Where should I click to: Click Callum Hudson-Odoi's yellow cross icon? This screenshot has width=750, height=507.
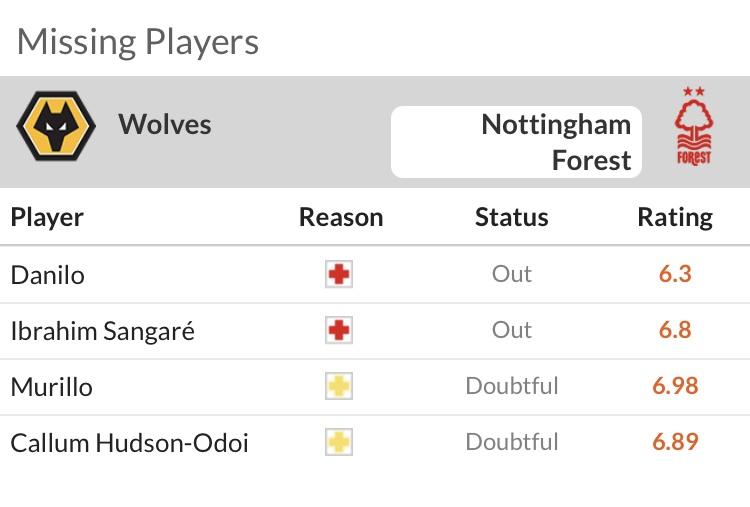[339, 442]
